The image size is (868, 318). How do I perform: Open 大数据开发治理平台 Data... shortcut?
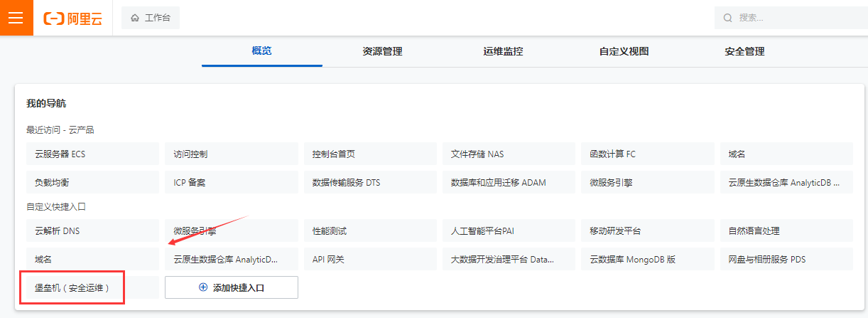509,259
